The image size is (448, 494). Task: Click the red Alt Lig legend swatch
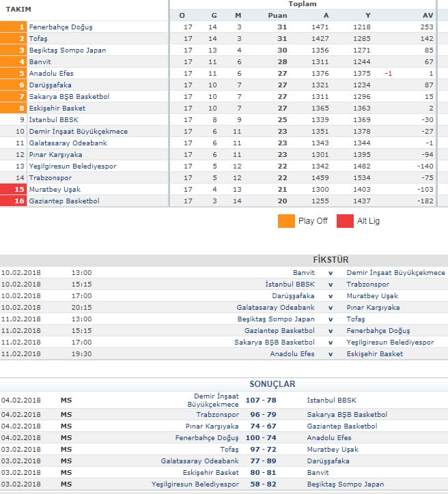(345, 221)
